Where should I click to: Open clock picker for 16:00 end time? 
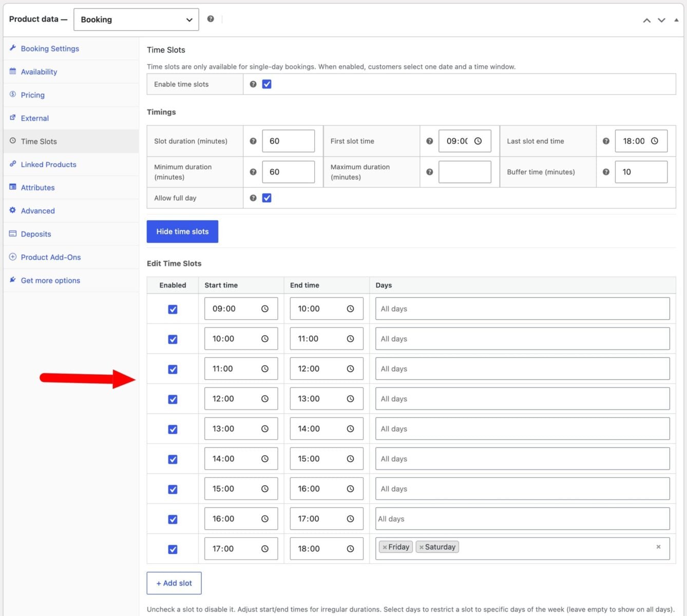(350, 489)
